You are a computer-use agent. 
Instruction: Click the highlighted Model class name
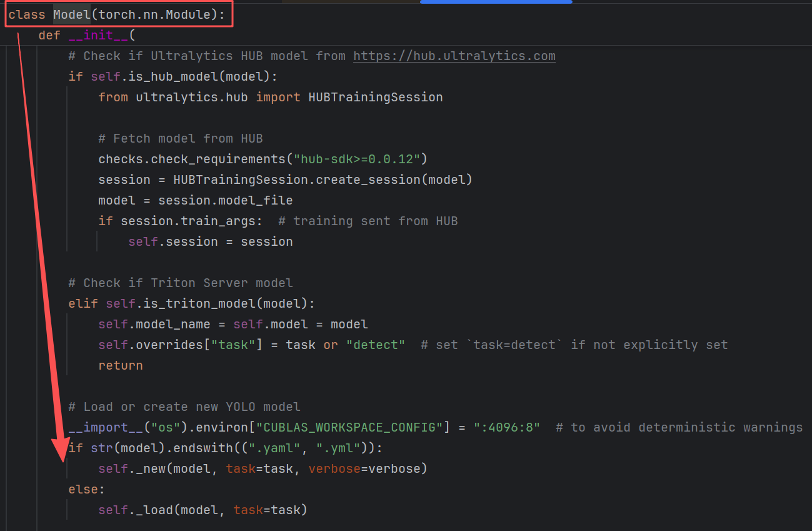point(72,14)
